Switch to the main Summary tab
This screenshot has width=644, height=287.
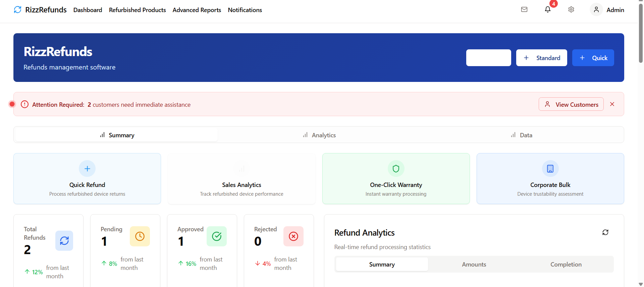click(116, 135)
